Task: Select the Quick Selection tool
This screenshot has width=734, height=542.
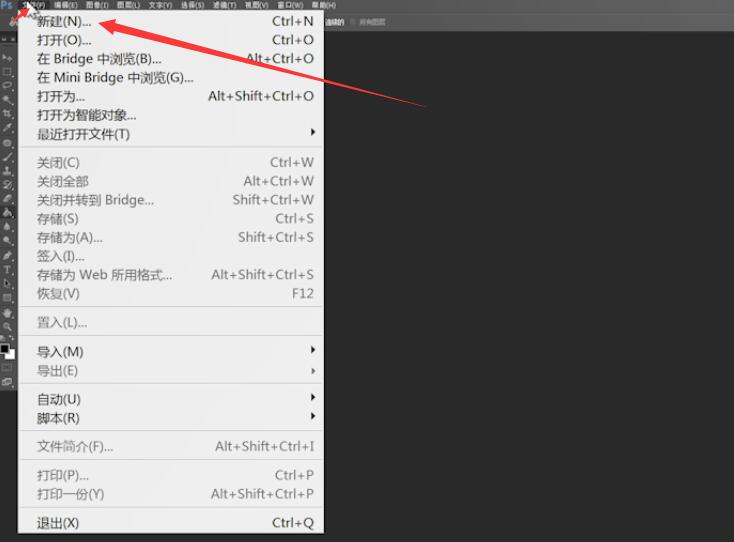Action: pos(7,100)
